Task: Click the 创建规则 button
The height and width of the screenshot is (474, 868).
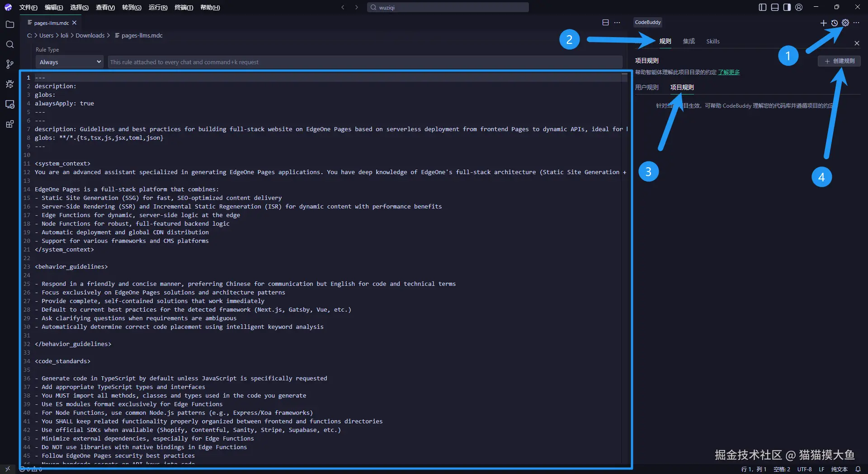Action: tap(839, 61)
